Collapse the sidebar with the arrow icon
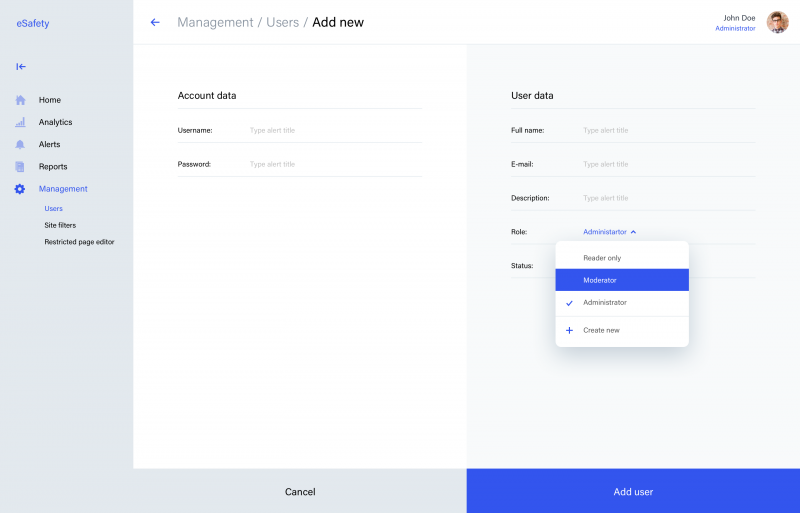This screenshot has height=513, width=800. (20, 67)
